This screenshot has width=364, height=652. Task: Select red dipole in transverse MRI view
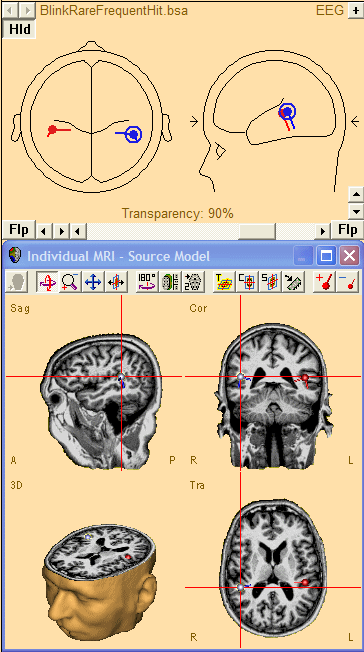click(x=305, y=583)
